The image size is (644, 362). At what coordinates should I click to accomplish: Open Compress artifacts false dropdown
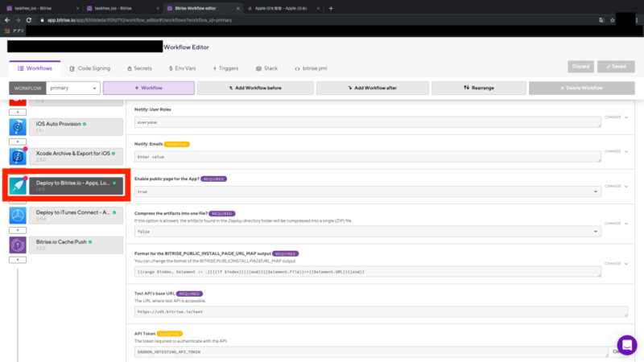pyautogui.click(x=368, y=232)
